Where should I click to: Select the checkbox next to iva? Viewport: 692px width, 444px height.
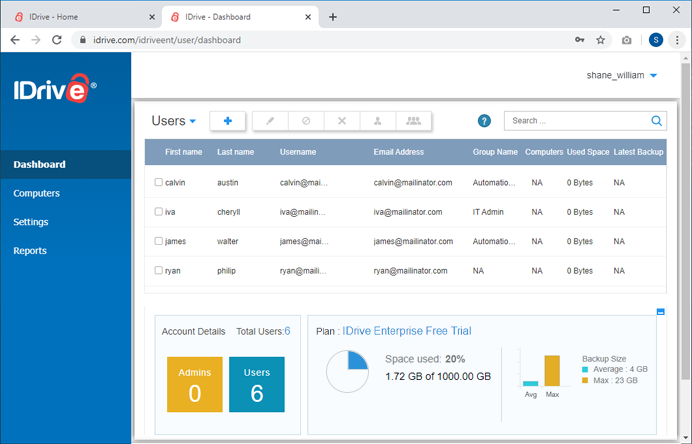pos(159,212)
